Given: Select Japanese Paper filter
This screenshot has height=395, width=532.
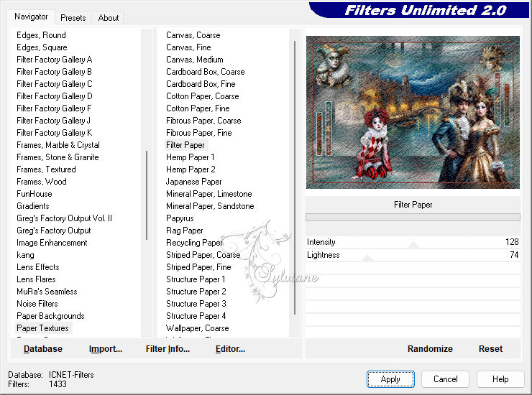Looking at the screenshot, I should [x=193, y=182].
